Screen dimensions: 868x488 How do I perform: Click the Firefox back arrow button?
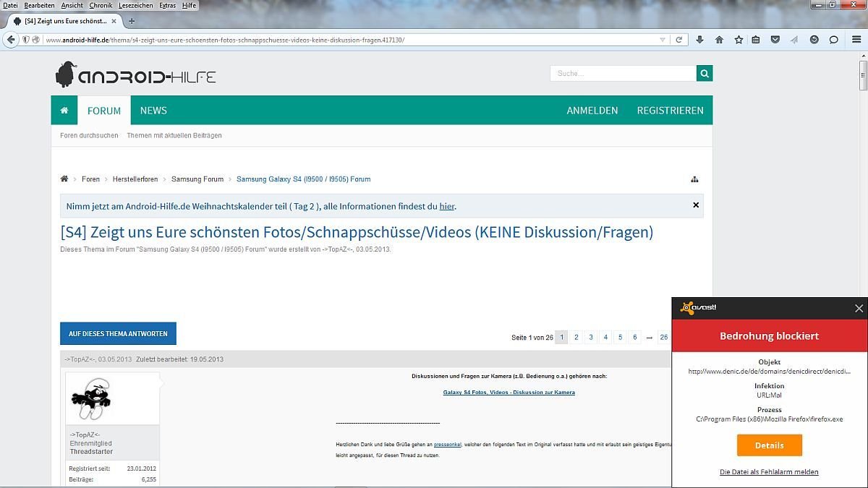[x=10, y=40]
